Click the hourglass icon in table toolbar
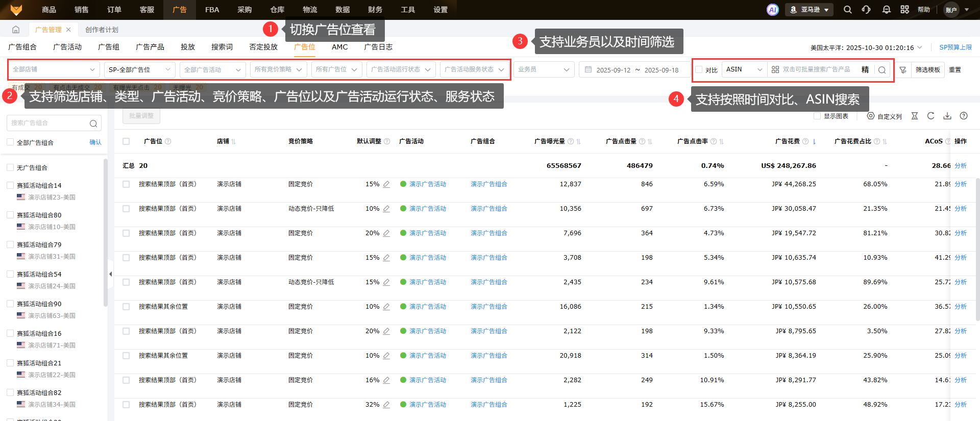The image size is (980, 421). coord(914,116)
